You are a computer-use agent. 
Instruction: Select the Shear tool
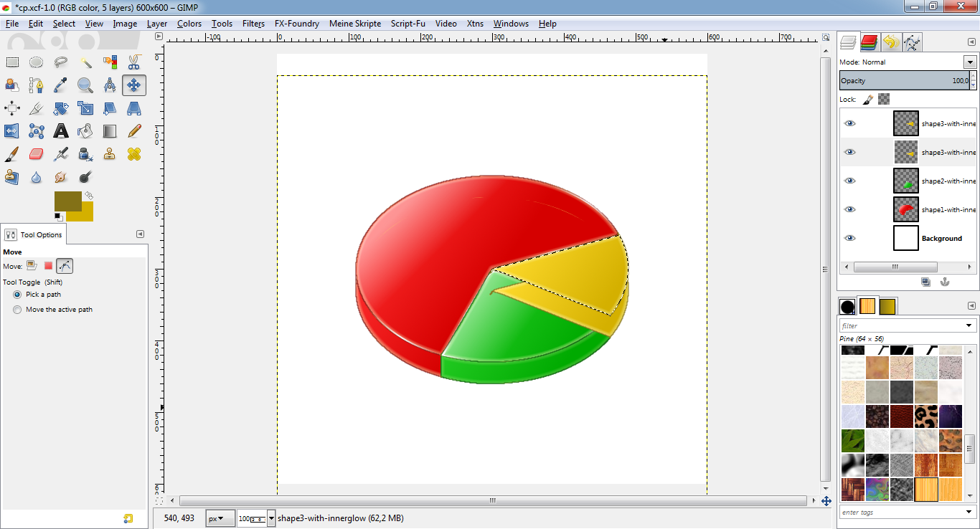coord(110,108)
